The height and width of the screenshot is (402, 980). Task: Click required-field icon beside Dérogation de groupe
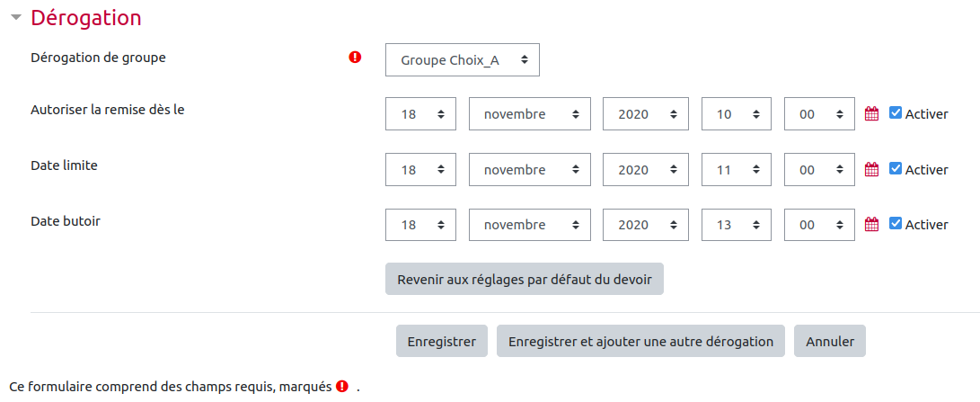tap(355, 58)
